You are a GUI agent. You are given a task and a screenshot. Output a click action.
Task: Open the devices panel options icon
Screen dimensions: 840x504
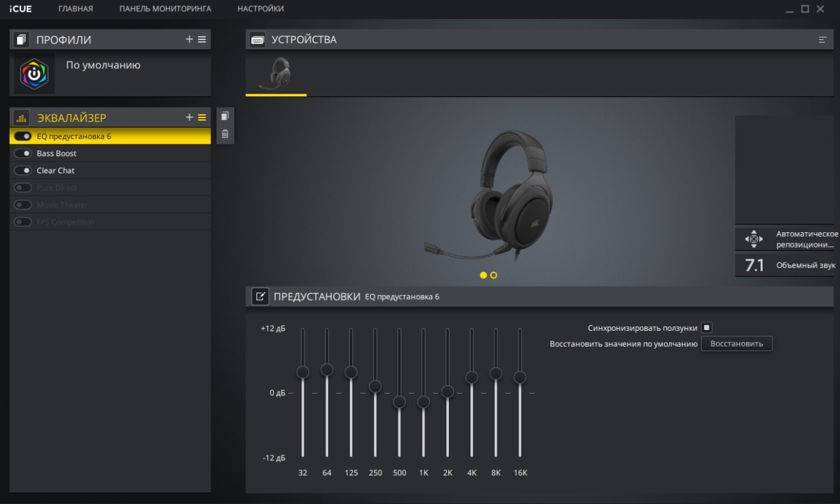822,40
